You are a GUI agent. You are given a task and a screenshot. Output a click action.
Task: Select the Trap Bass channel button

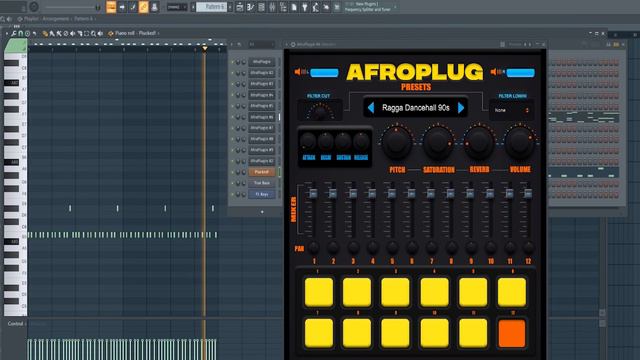(x=262, y=183)
